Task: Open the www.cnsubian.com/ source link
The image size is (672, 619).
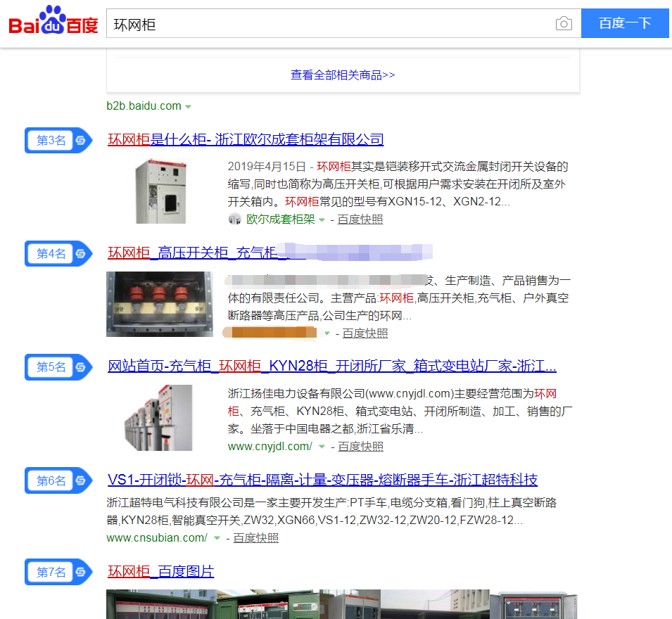Action: (157, 537)
